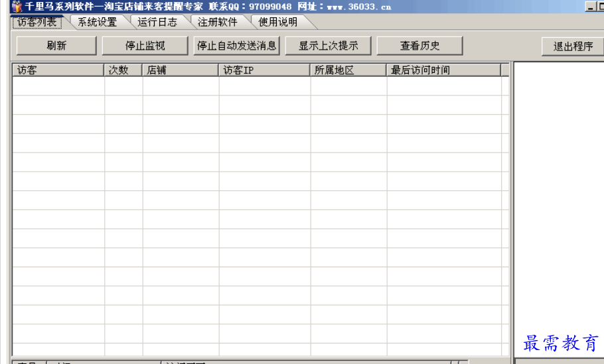Image resolution: width=604 pixels, height=364 pixels.
Task: Sort by the 店铺 column header
Action: [x=181, y=70]
